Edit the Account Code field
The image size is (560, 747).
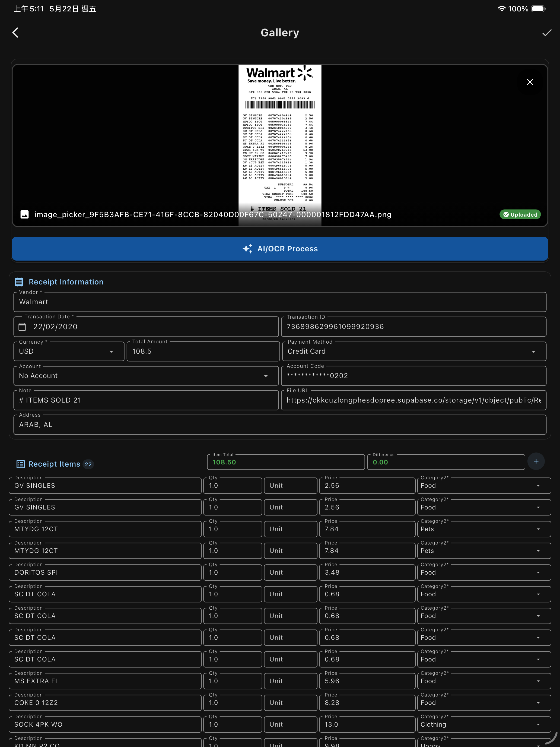tap(413, 375)
